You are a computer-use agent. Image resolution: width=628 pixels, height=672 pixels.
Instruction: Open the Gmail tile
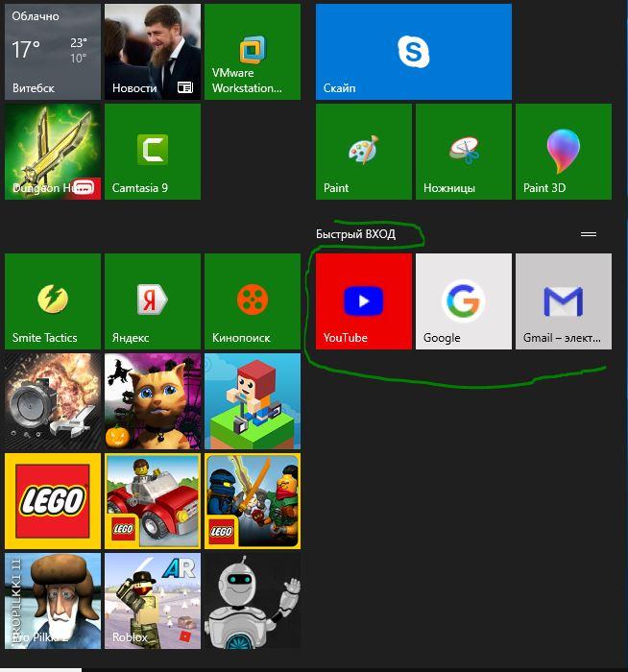tap(564, 301)
